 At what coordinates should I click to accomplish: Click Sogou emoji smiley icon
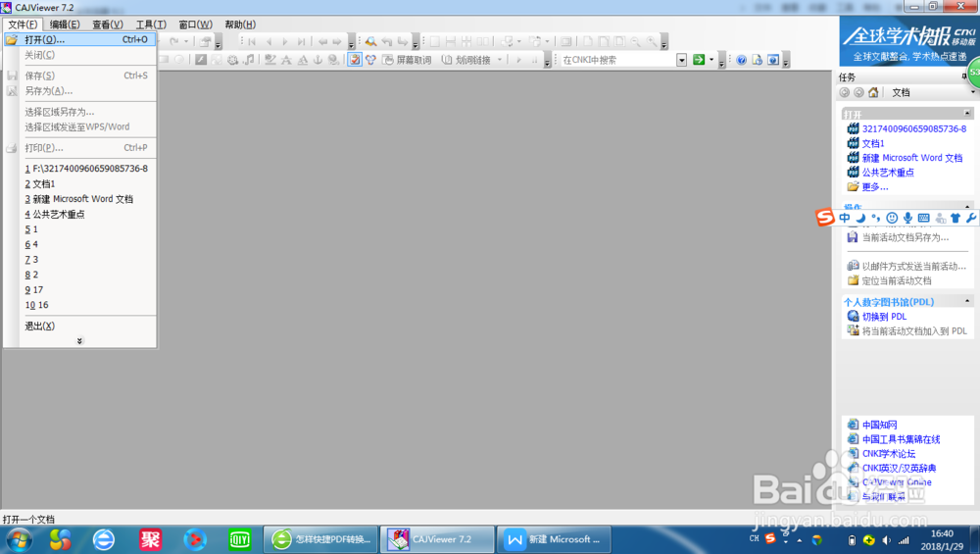892,218
